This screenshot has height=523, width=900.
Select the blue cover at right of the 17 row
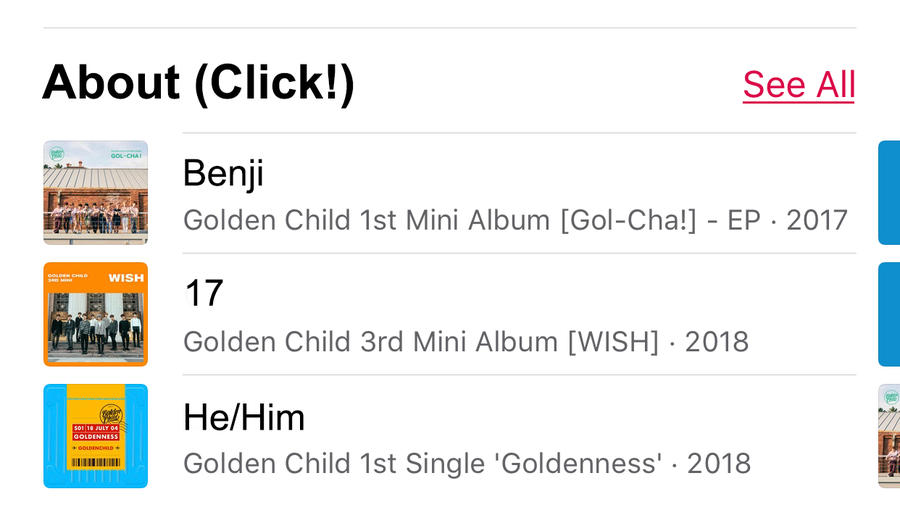coord(888,314)
